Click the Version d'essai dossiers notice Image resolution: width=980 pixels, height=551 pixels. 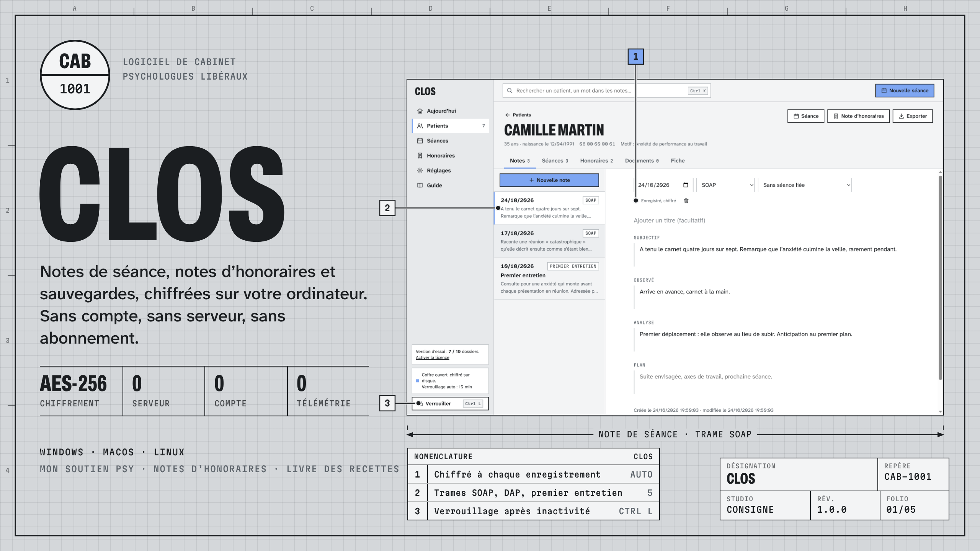(450, 354)
